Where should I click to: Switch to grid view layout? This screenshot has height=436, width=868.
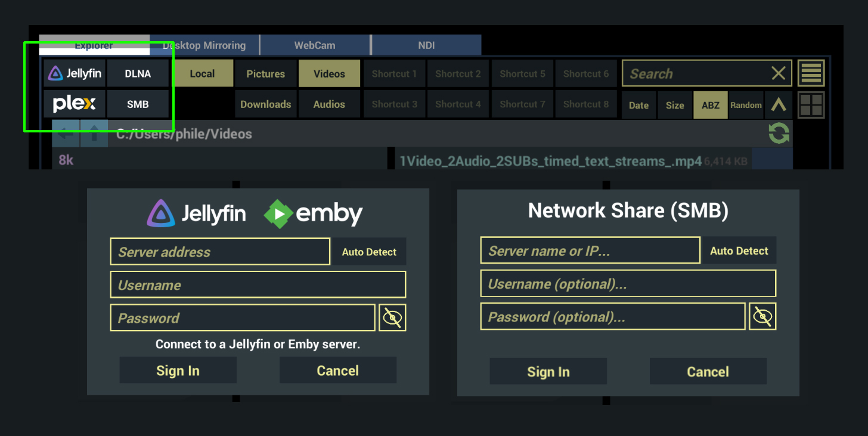(x=811, y=105)
